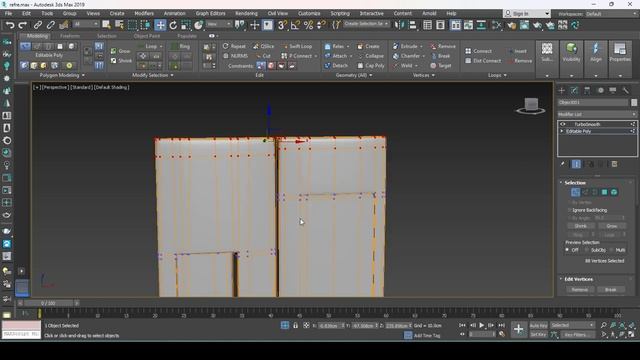Open the Modify Selection panel dropdown
Screen dimensions: 640x360
(153, 76)
